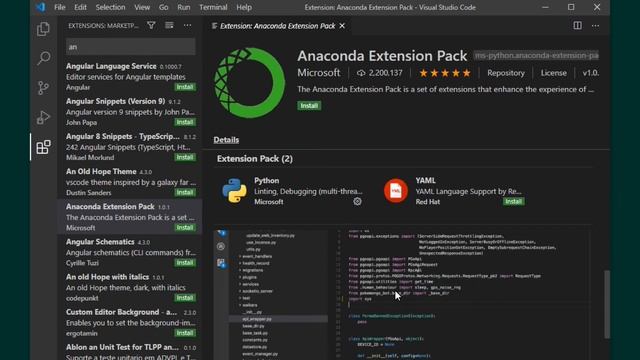Click the details page vertical scrollbar

pos(607,304)
